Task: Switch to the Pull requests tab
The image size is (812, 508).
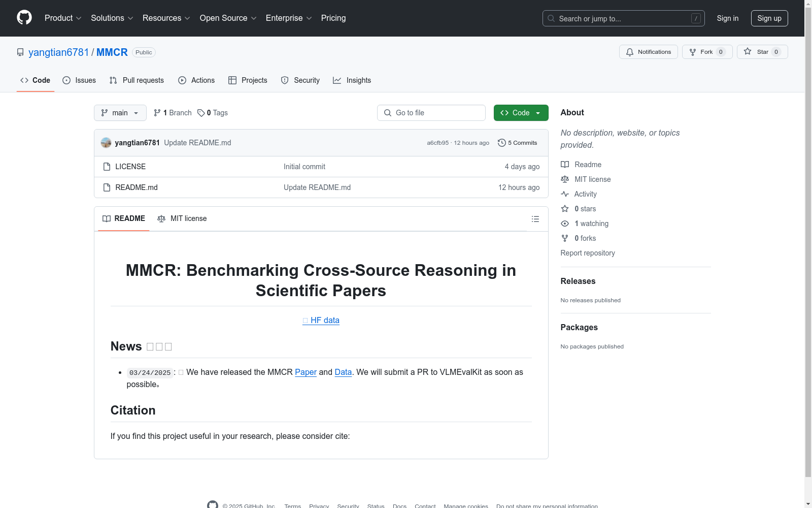Action: pos(137,80)
